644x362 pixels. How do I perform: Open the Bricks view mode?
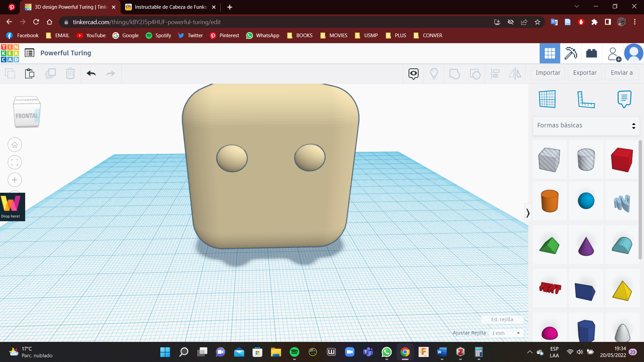click(591, 53)
